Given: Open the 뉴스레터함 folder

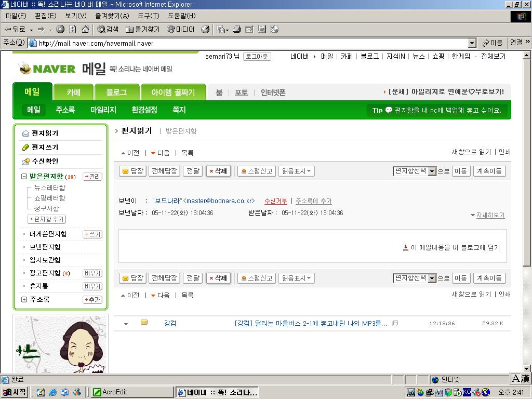Looking at the screenshot, I should click(50, 188).
